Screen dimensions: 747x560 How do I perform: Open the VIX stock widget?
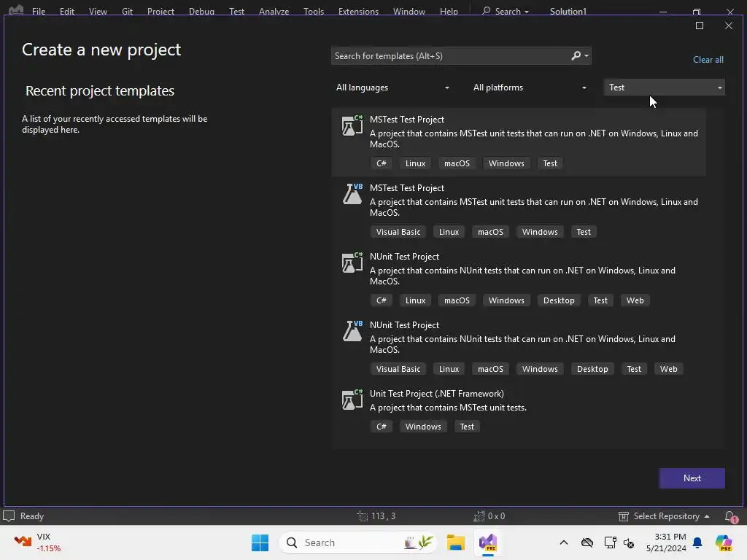pos(37,542)
